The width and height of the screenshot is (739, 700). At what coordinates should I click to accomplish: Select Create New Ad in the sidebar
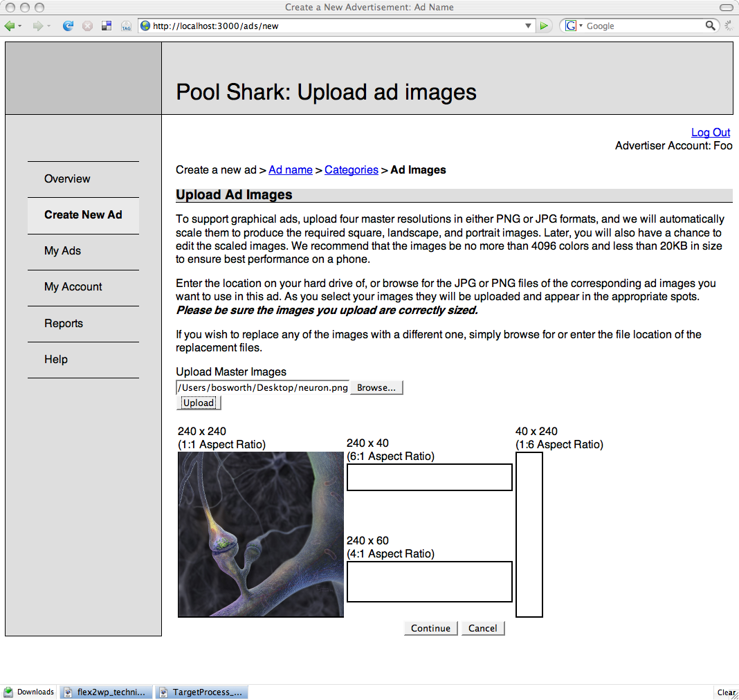[x=84, y=215]
